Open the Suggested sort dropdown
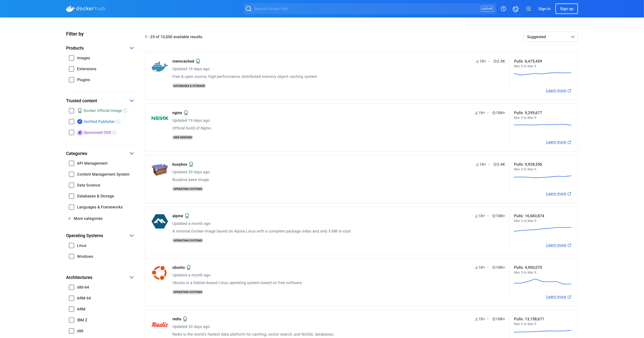This screenshot has width=644, height=338. 550,37
